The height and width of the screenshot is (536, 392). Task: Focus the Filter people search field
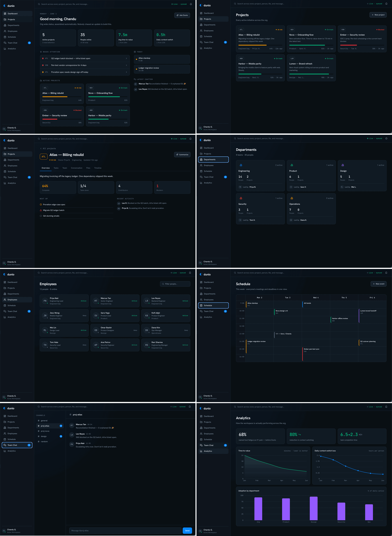[x=175, y=284]
